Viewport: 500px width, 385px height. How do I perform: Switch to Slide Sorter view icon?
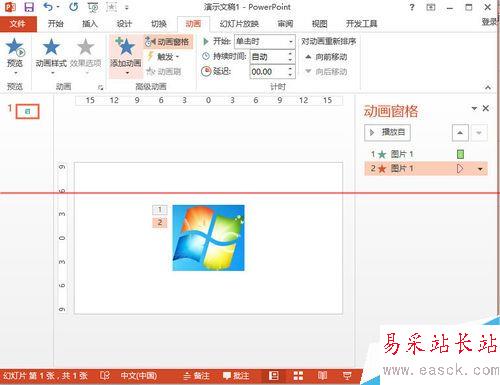click(x=298, y=376)
